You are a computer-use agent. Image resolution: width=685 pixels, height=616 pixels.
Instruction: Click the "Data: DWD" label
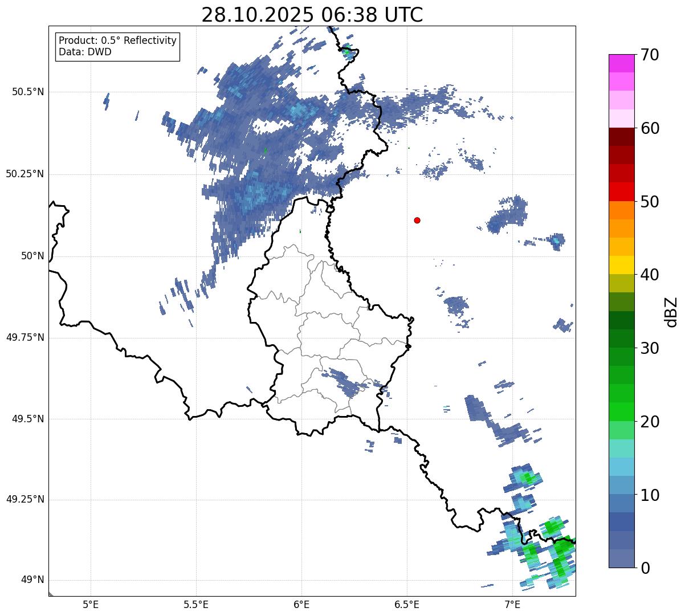coord(85,52)
